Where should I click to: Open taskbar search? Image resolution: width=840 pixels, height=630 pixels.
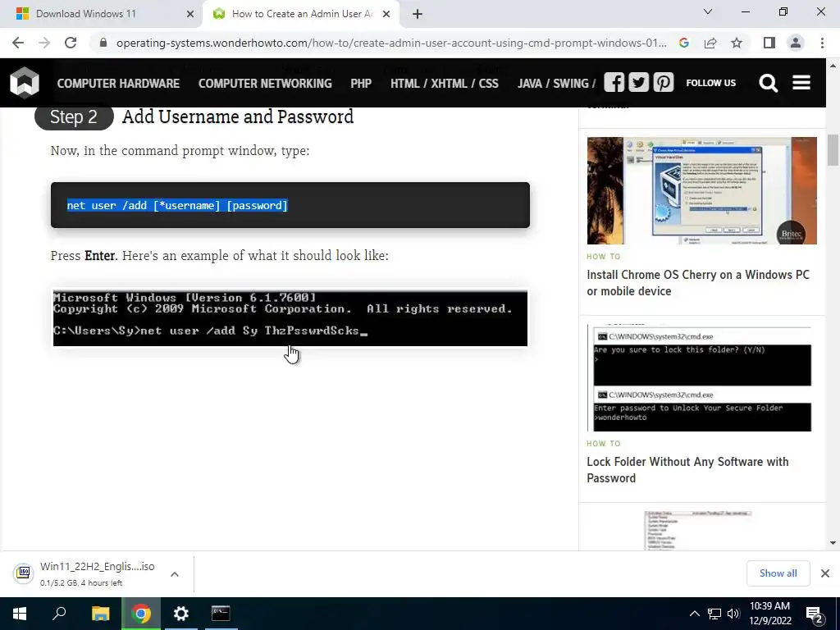pos(59,614)
